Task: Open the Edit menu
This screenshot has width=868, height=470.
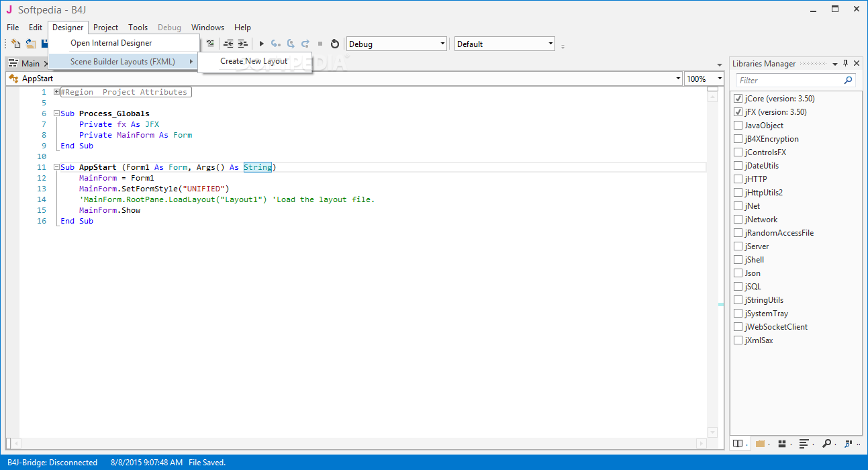Action: pos(36,28)
